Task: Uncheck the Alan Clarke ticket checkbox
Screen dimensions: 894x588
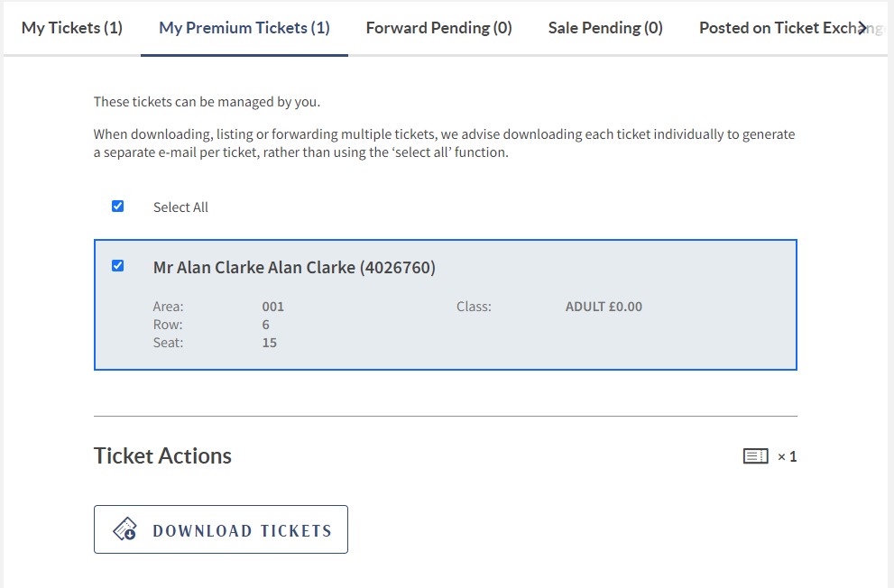Action: (117, 266)
